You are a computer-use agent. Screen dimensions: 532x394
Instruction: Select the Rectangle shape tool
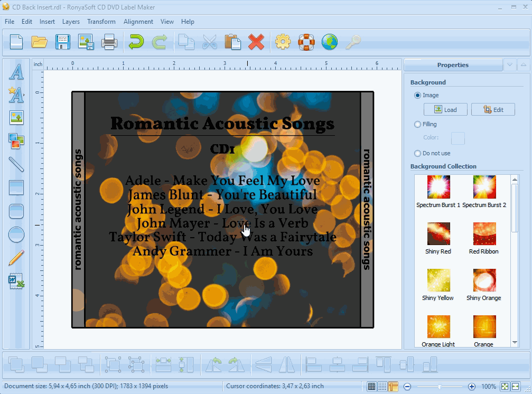coord(16,188)
